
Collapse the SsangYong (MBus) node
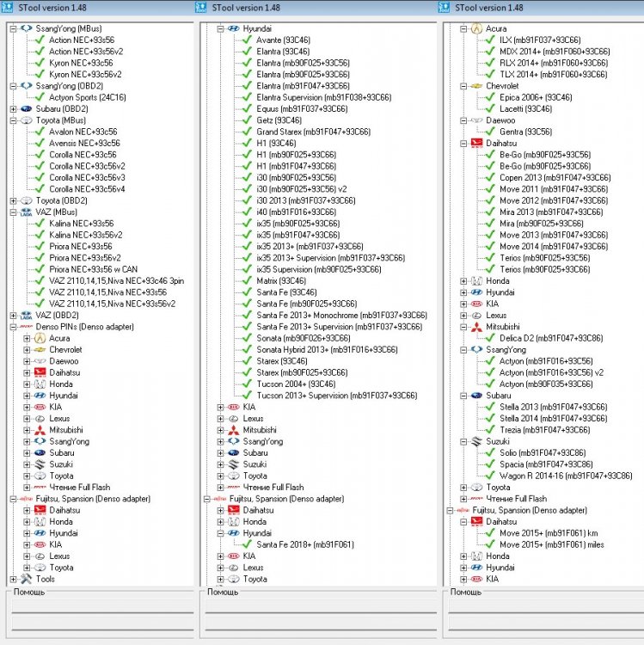click(x=13, y=28)
